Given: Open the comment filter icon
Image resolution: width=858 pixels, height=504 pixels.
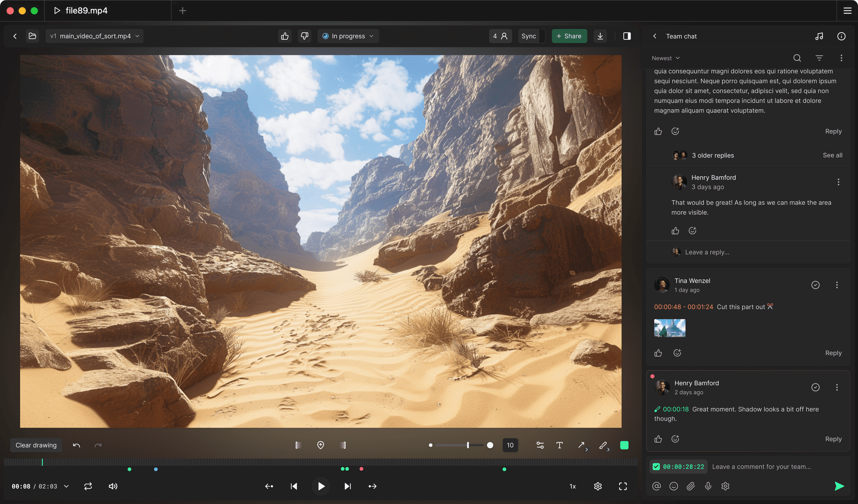Looking at the screenshot, I should click(819, 58).
